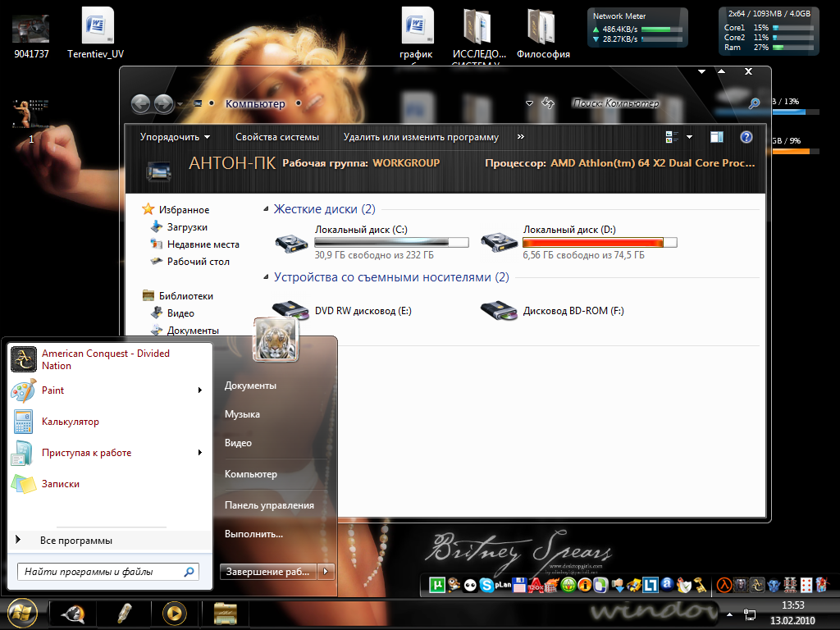Toggle the preview pane icon
The width and height of the screenshot is (840, 630).
[717, 137]
